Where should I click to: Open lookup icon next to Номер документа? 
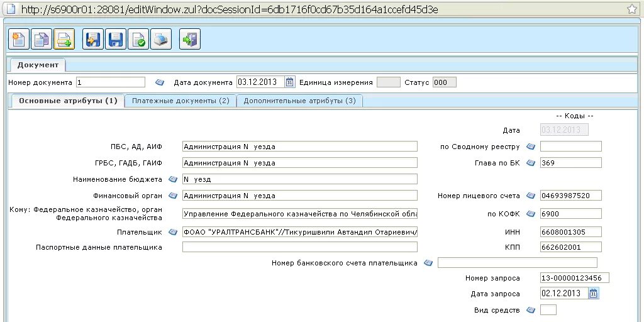[159, 82]
